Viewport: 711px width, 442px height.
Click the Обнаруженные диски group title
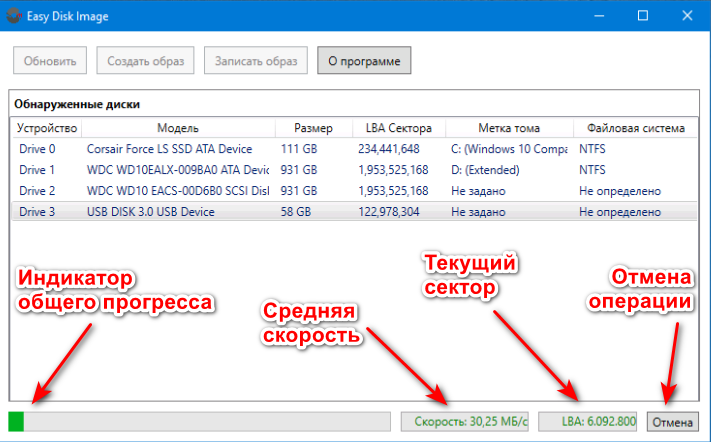point(77,104)
